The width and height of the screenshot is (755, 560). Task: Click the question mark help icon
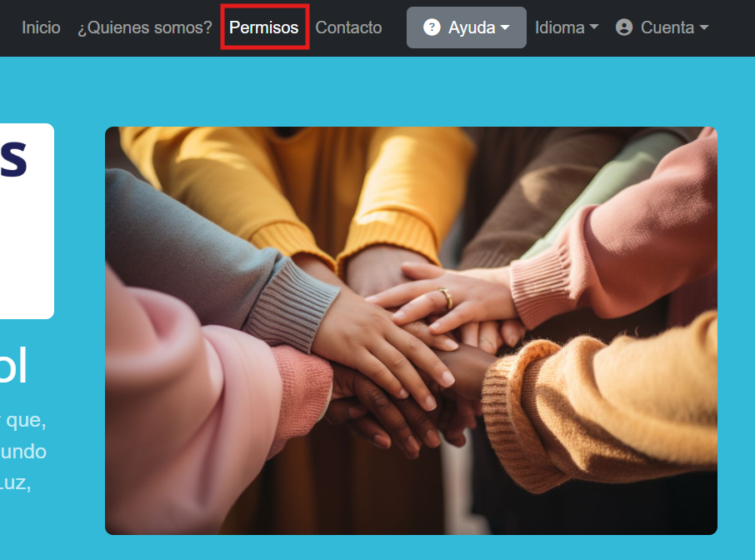coord(432,27)
